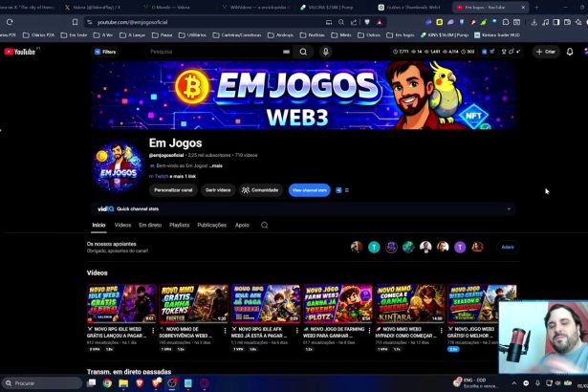Open the Notícias bookmark folder
Image resolution: width=588 pixels, height=392 pixels.
(x=313, y=35)
